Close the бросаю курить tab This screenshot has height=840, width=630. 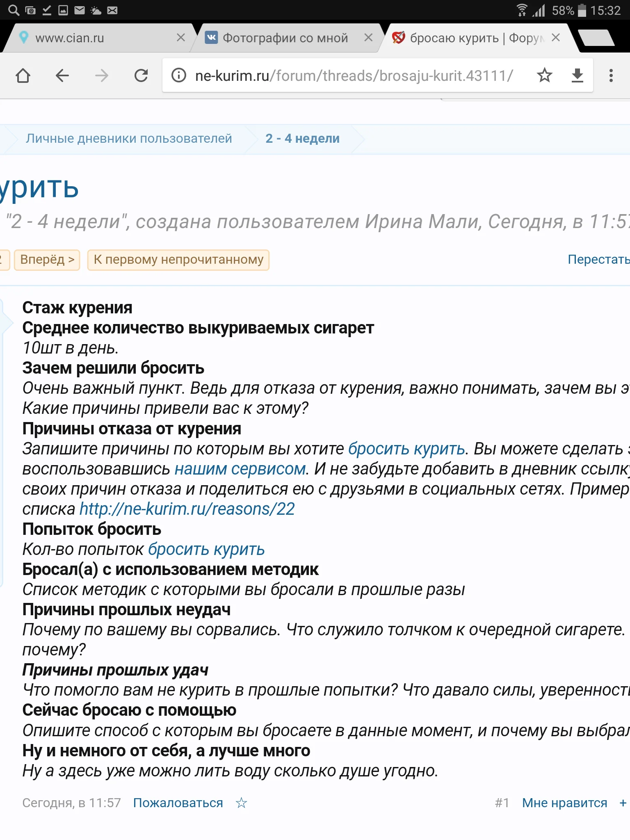556,38
